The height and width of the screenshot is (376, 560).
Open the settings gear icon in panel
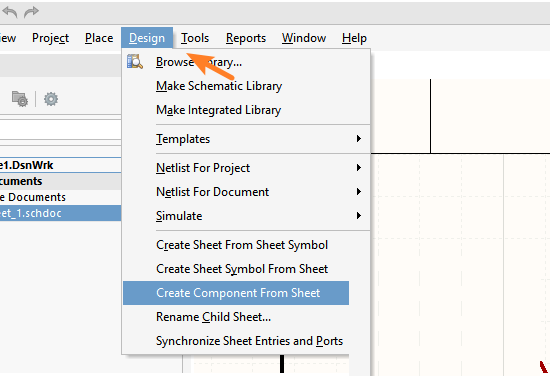(x=51, y=99)
